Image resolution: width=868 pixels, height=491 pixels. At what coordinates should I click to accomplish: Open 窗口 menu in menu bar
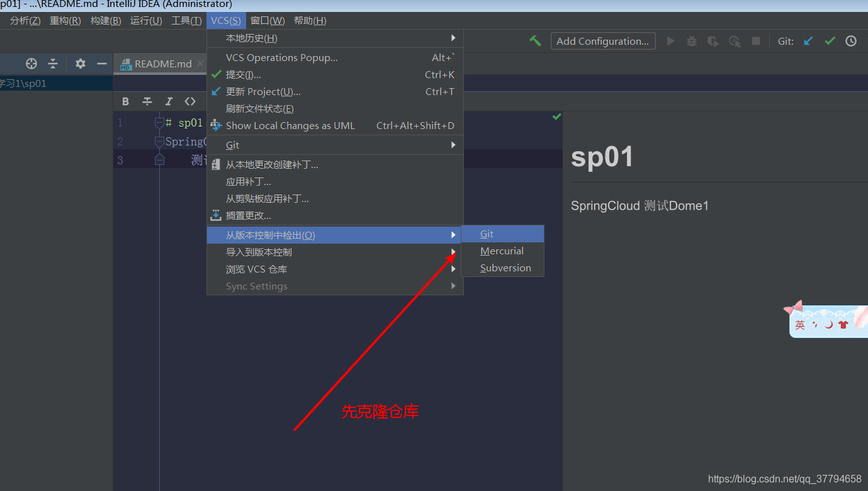click(268, 20)
